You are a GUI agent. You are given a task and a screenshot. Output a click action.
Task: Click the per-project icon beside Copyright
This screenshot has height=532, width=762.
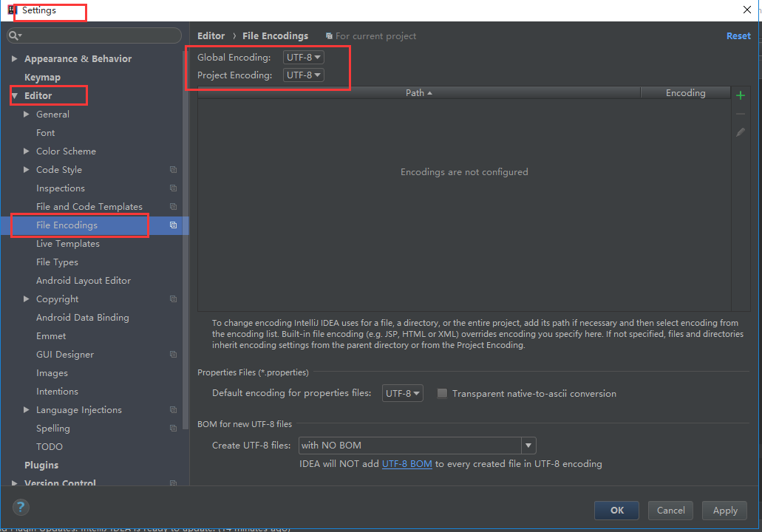[173, 299]
